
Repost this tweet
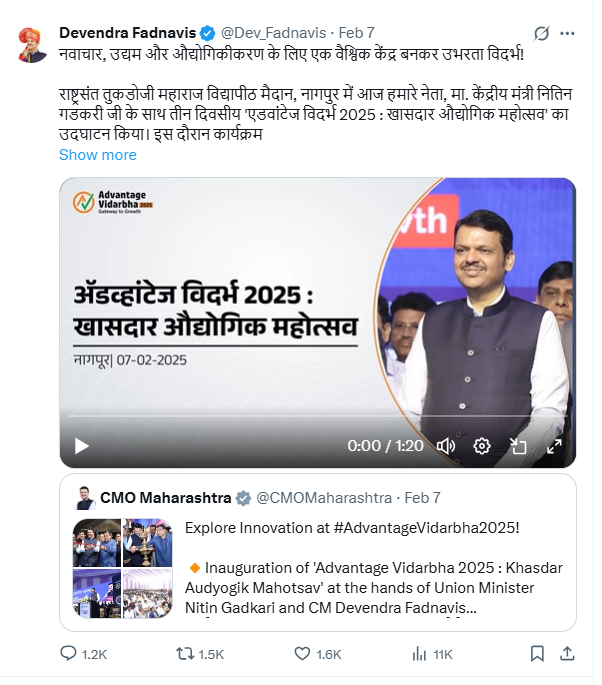185,654
